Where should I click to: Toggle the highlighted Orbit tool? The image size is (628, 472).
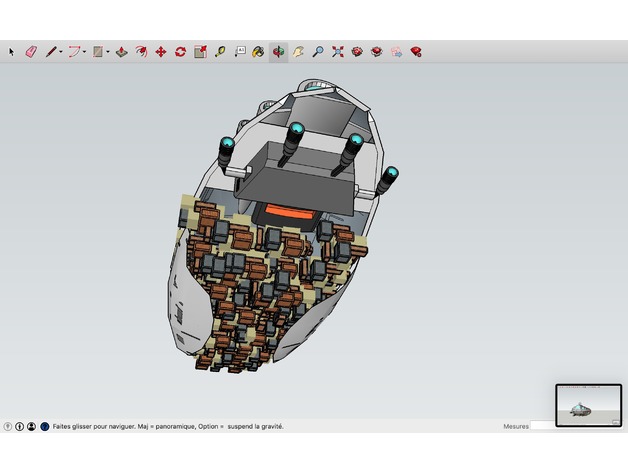click(278, 52)
